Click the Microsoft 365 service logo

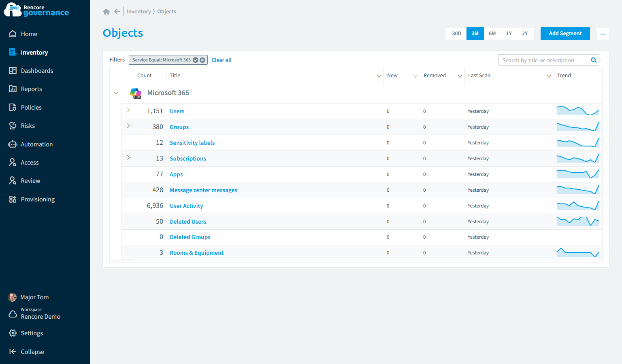coord(136,93)
